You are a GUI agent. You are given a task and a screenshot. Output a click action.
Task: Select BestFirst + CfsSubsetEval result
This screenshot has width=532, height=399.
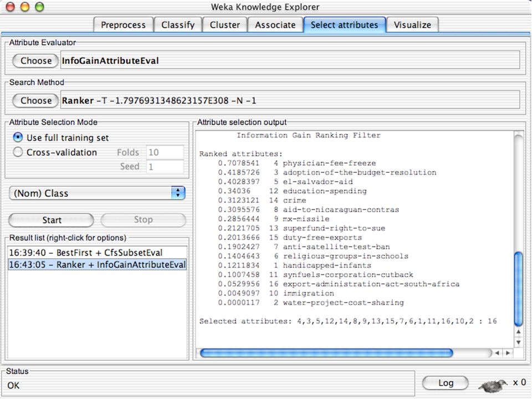98,253
